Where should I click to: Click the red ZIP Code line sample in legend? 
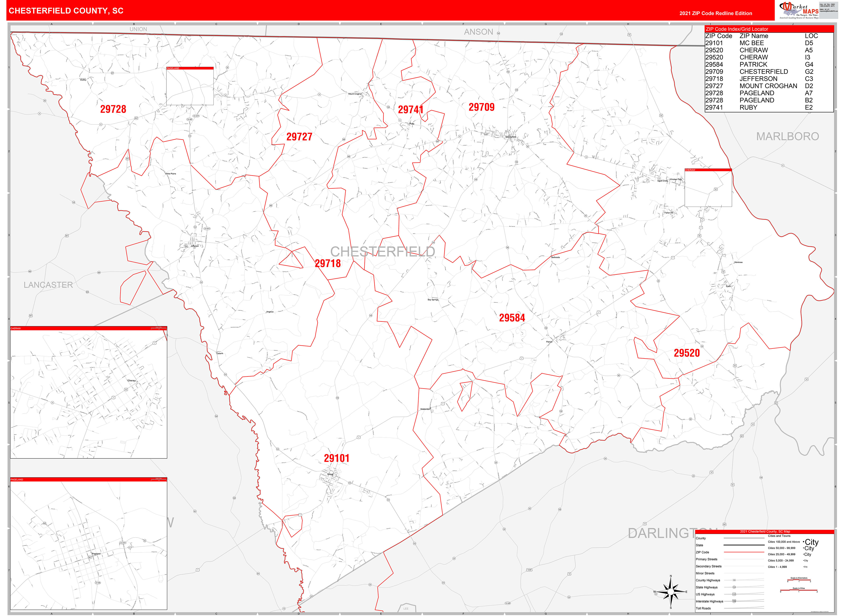pos(744,552)
